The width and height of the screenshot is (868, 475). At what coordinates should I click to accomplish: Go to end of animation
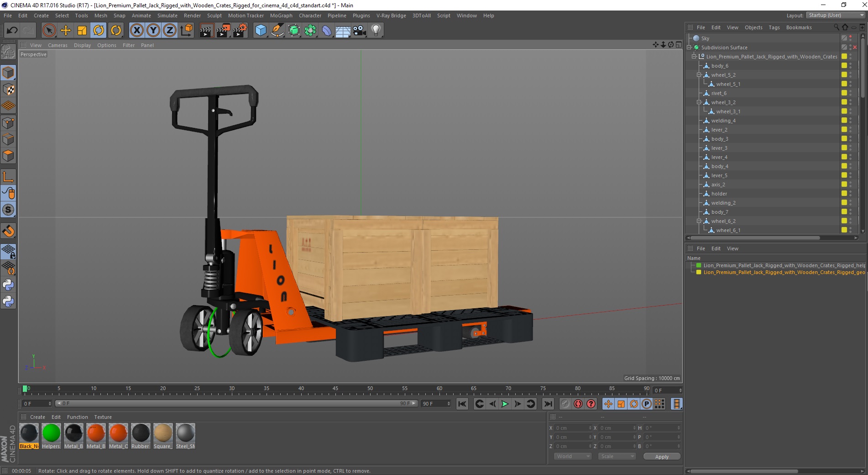coord(548,404)
